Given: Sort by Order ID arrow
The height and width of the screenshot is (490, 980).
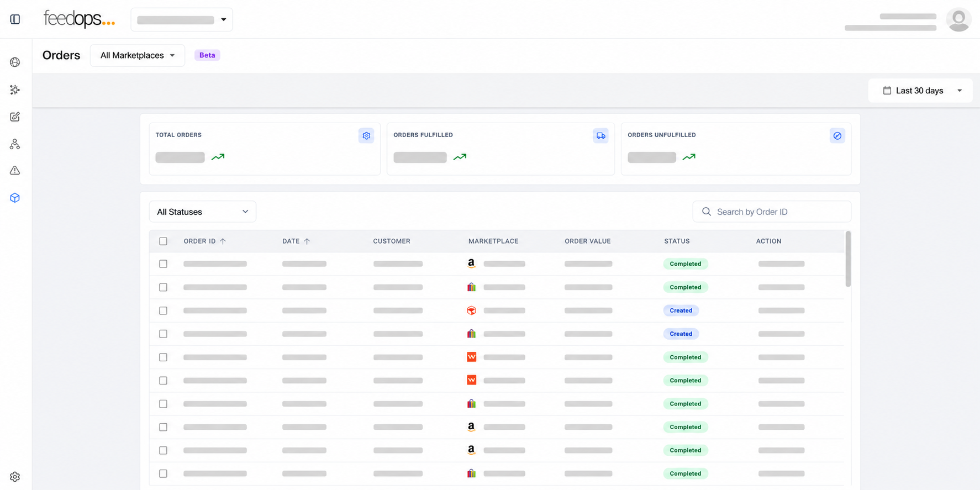Looking at the screenshot, I should coord(223,241).
